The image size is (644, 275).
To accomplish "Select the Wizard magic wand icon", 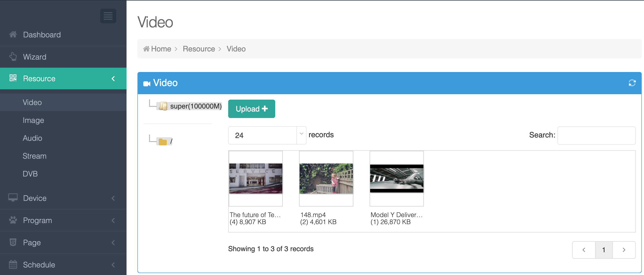I will (x=13, y=57).
